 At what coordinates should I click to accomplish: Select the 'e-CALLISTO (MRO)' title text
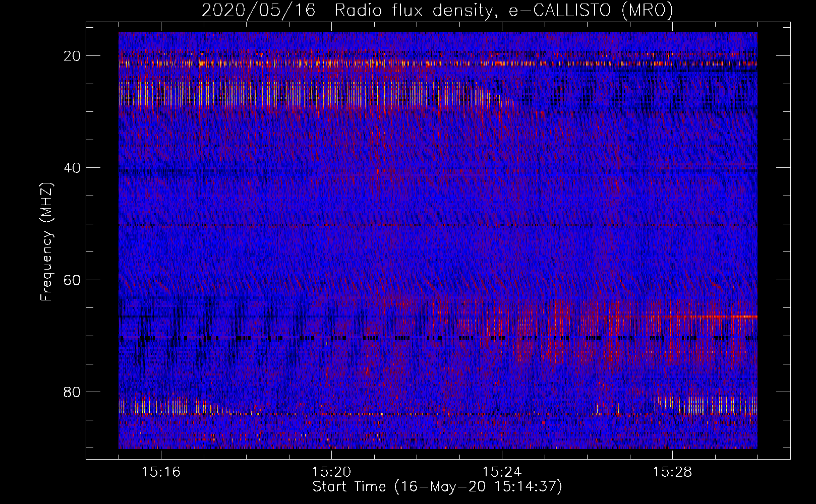click(591, 11)
